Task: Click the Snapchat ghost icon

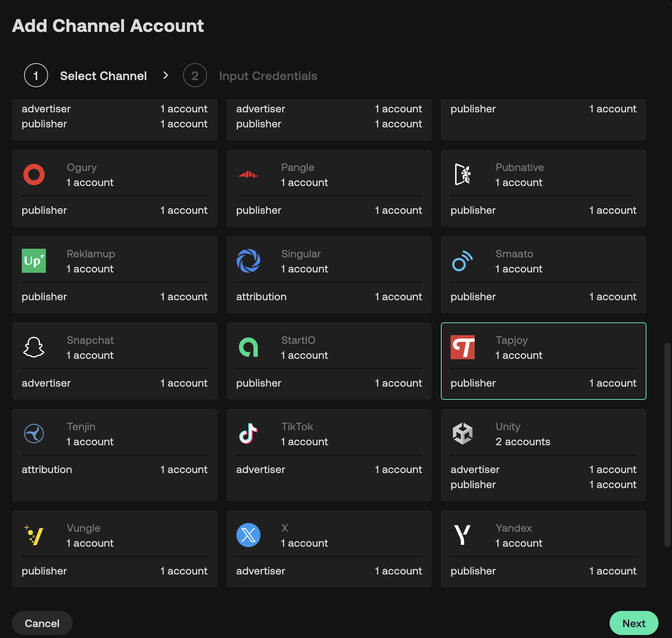Action: click(34, 347)
